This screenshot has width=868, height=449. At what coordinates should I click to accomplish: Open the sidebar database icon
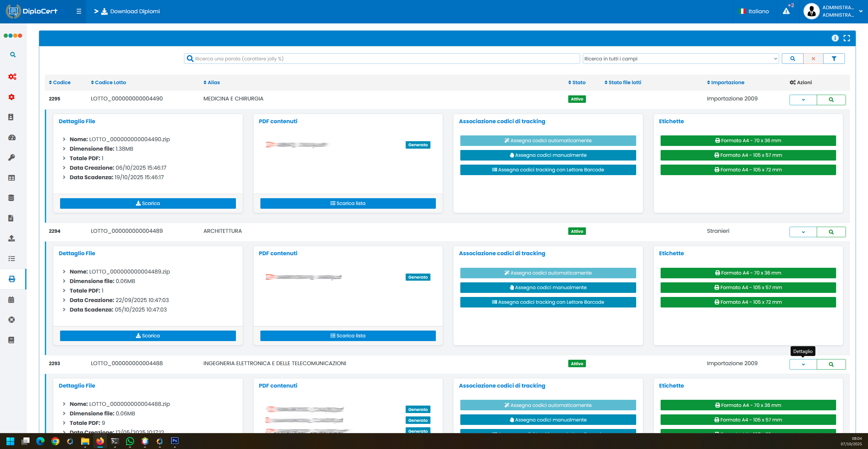pyautogui.click(x=11, y=198)
